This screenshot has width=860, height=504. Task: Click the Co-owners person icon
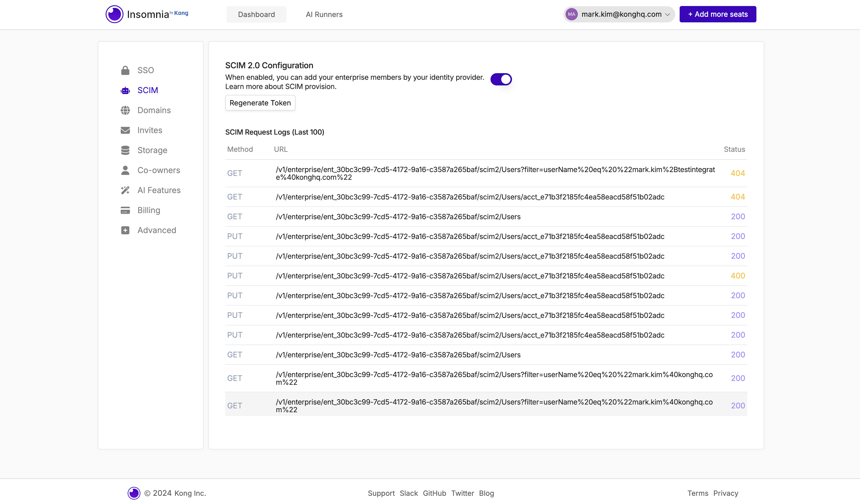[x=125, y=170]
